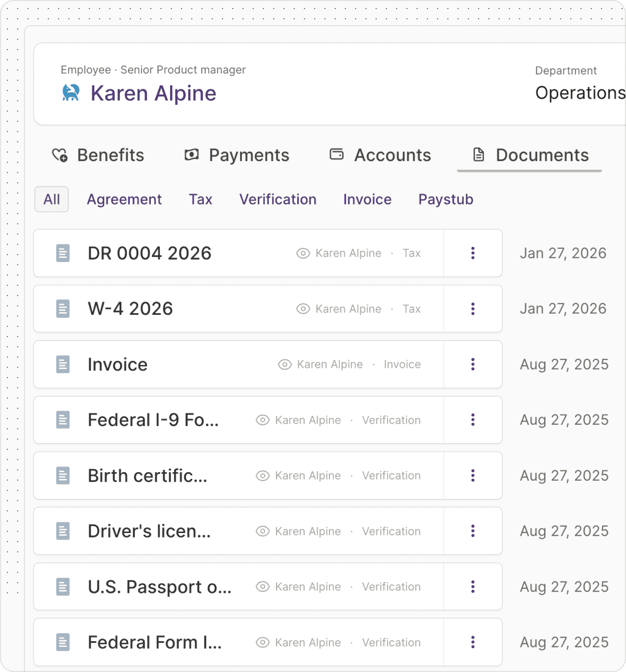Image resolution: width=626 pixels, height=672 pixels.
Task: Toggle the visibility eye for Federal I-9 Fo...
Action: pyautogui.click(x=263, y=420)
